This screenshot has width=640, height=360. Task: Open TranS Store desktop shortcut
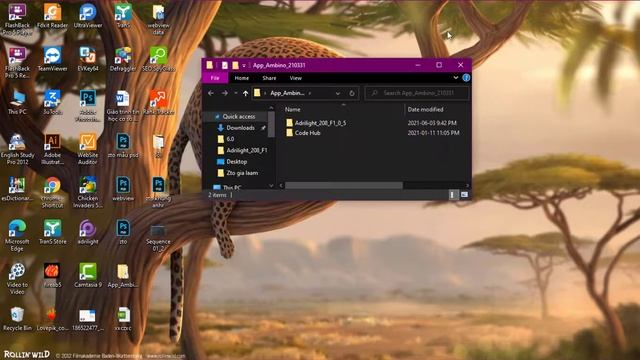[x=52, y=233]
